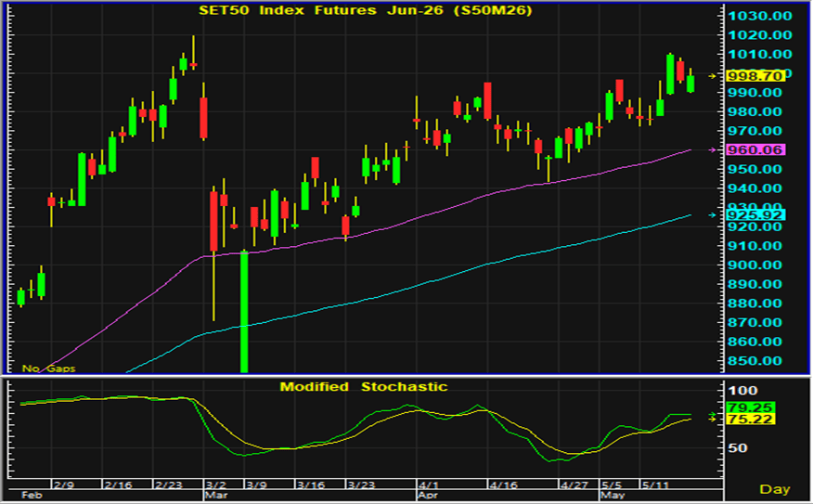Select the yellow 998.70 last price label
The width and height of the screenshot is (813, 504).
click(x=755, y=76)
